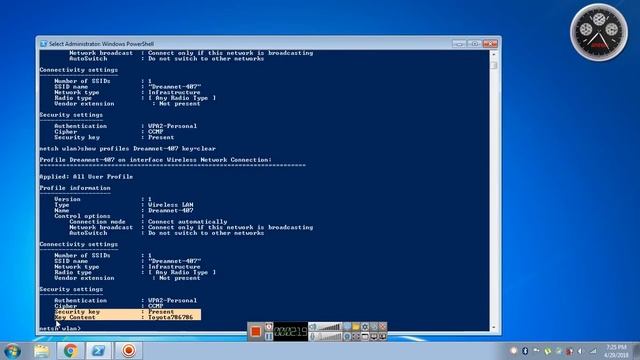Click the recorder's full-screen capture area icon

pos(356,336)
